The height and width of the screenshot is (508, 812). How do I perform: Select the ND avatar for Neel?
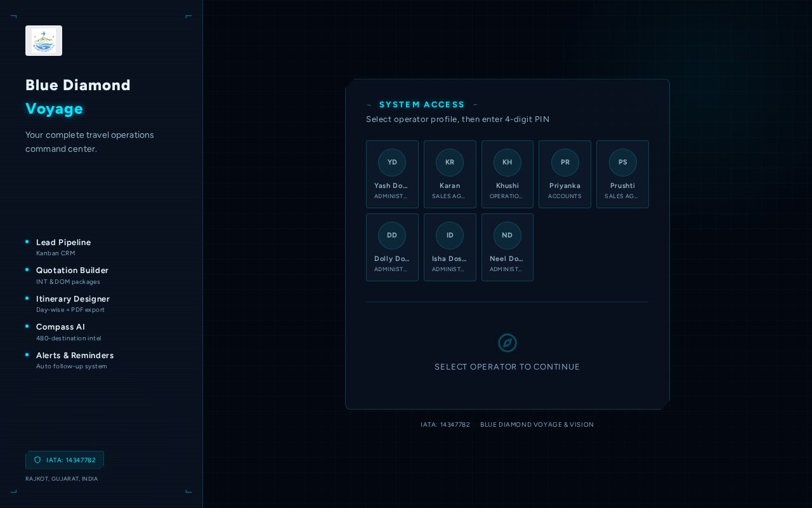coord(507,236)
